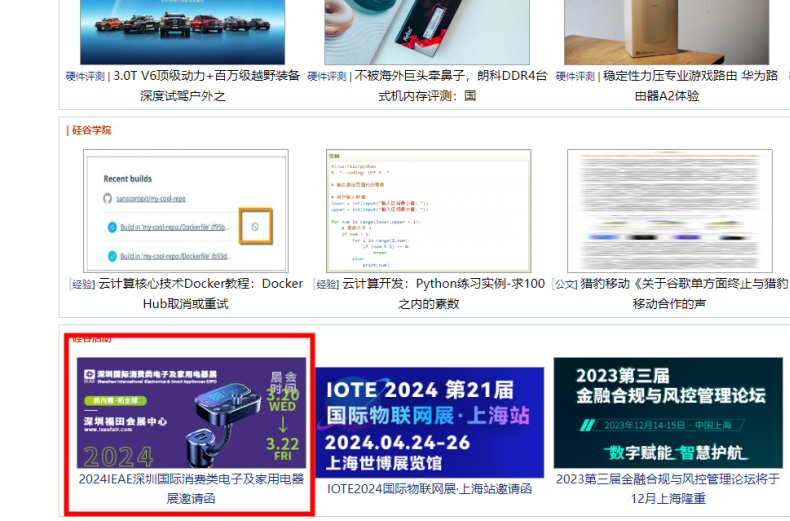
Task: Open the 云计算核心技术Docker教程 article link
Action: pyautogui.click(x=200, y=284)
